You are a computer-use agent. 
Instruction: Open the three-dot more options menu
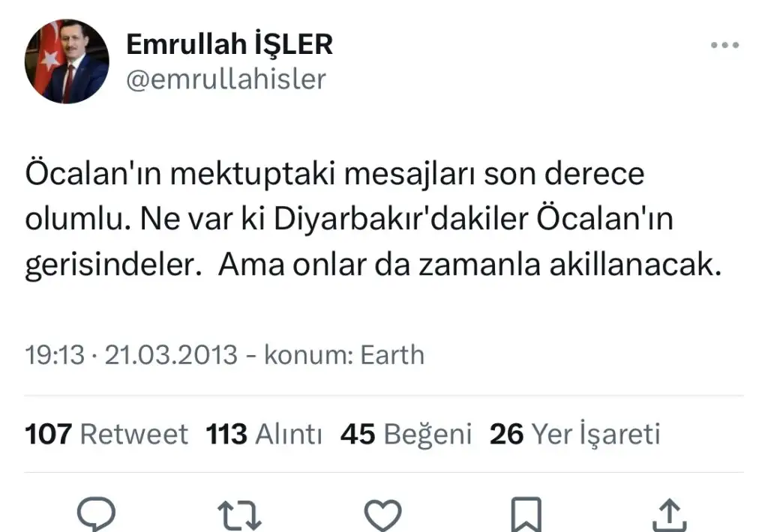tap(724, 46)
